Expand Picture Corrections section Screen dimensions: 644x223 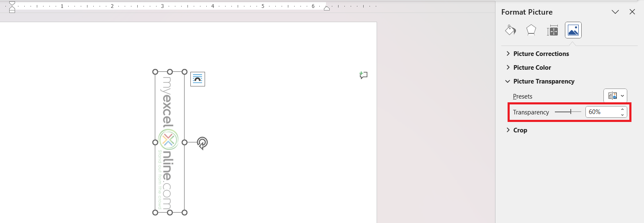coord(537,53)
